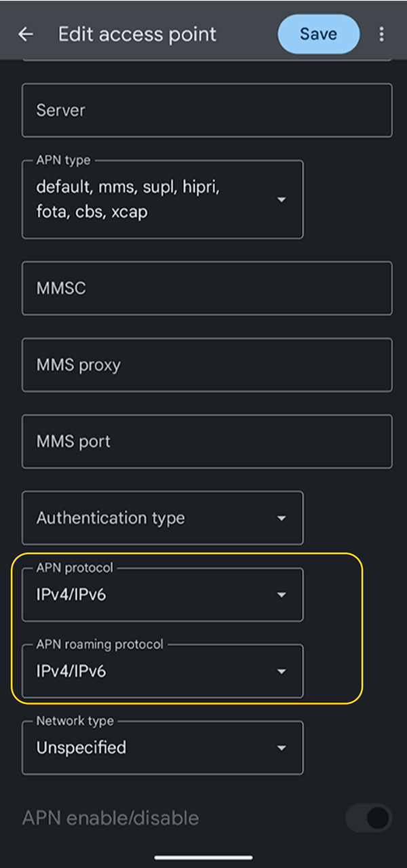Image resolution: width=407 pixels, height=868 pixels.
Task: Click the APN type dropdown arrow
Action: click(x=282, y=199)
